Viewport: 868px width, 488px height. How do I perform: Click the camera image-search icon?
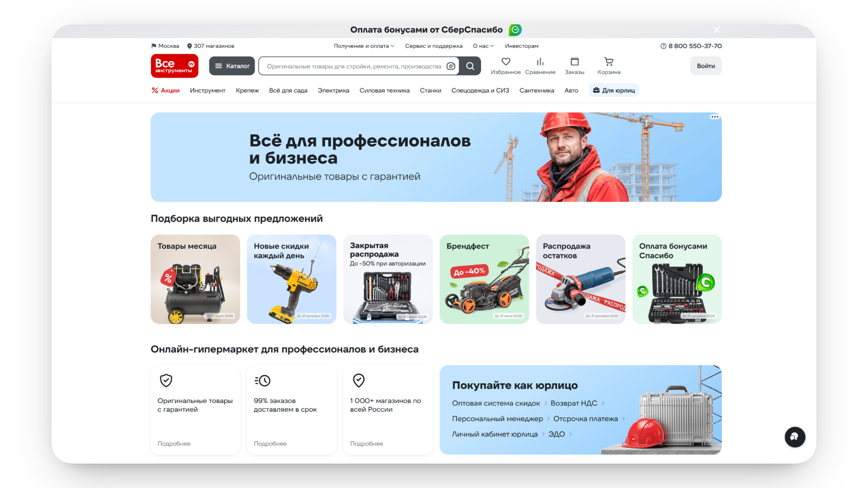tap(451, 66)
